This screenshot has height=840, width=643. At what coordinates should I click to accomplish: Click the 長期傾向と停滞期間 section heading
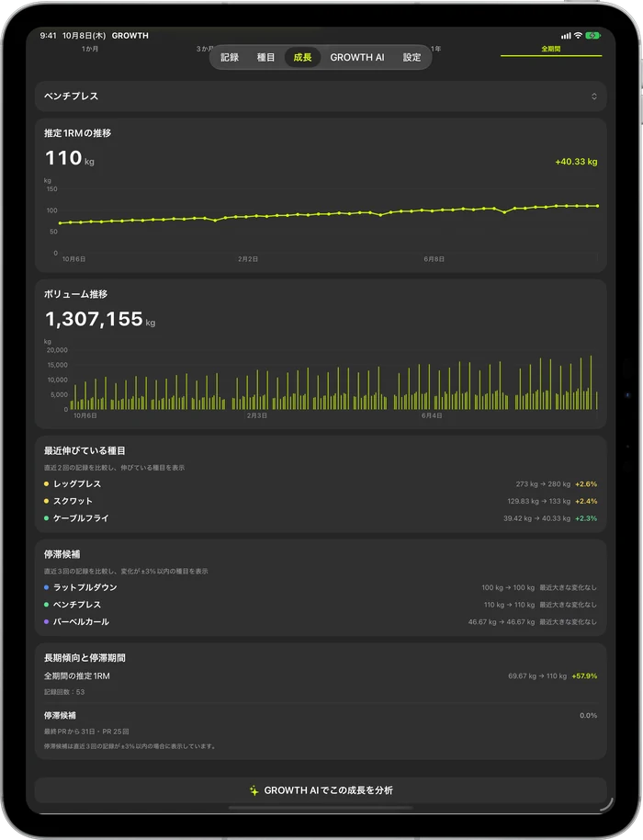click(85, 658)
